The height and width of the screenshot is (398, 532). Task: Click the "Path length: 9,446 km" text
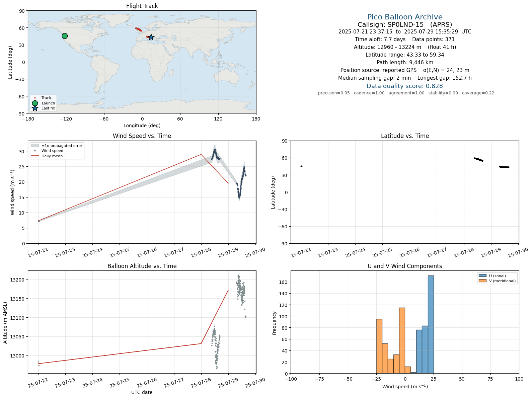[405, 63]
